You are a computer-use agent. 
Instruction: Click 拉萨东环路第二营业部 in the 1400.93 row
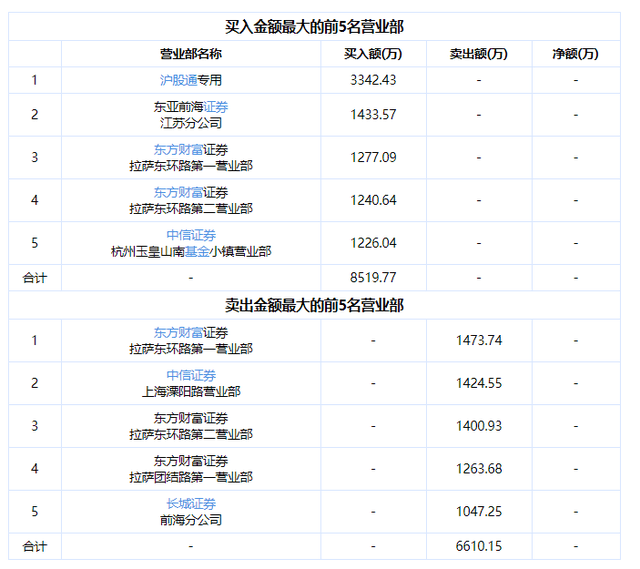point(191,434)
